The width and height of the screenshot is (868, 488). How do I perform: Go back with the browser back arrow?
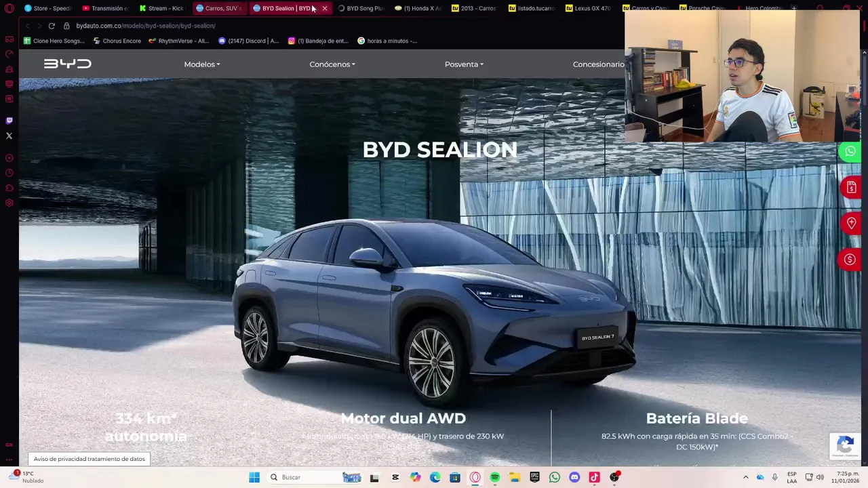tap(27, 26)
